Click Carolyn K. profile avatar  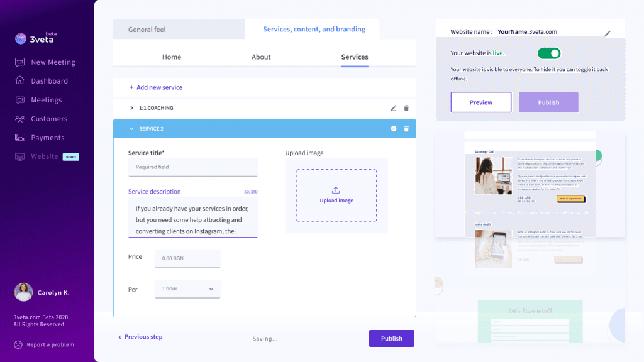[x=23, y=292]
